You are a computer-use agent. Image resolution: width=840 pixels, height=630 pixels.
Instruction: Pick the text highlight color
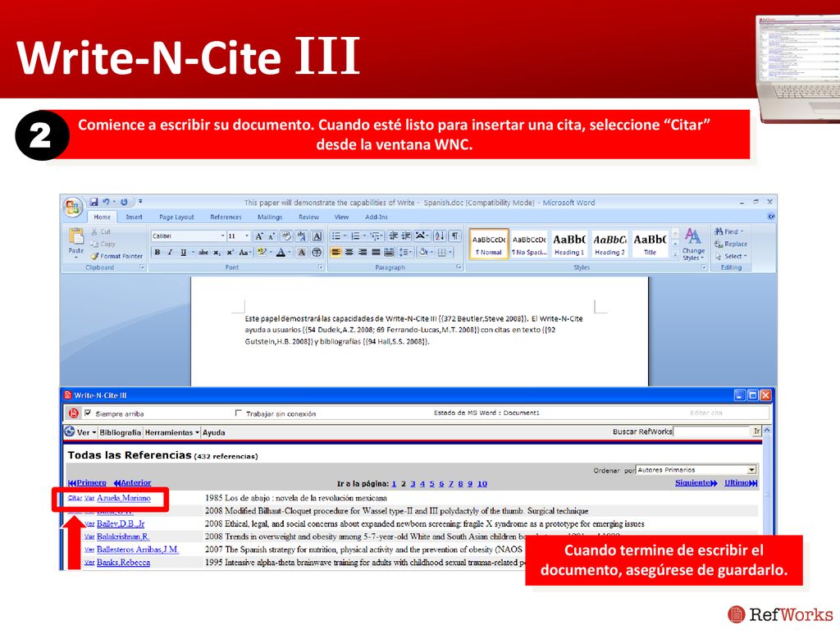coord(262,253)
